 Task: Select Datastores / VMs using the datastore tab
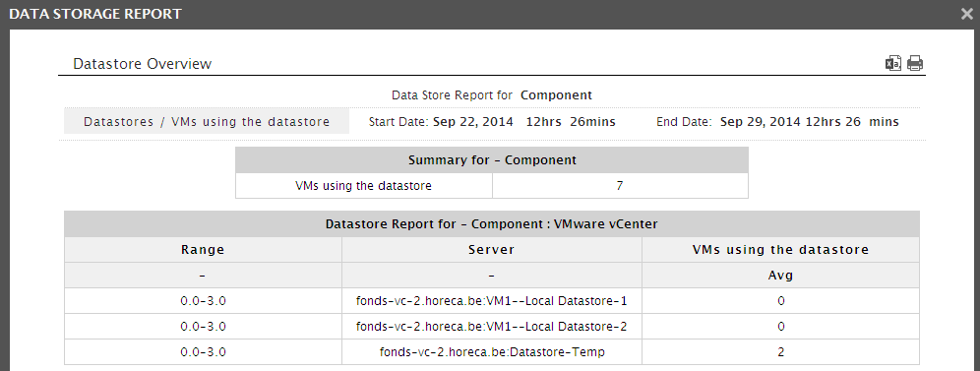207,122
